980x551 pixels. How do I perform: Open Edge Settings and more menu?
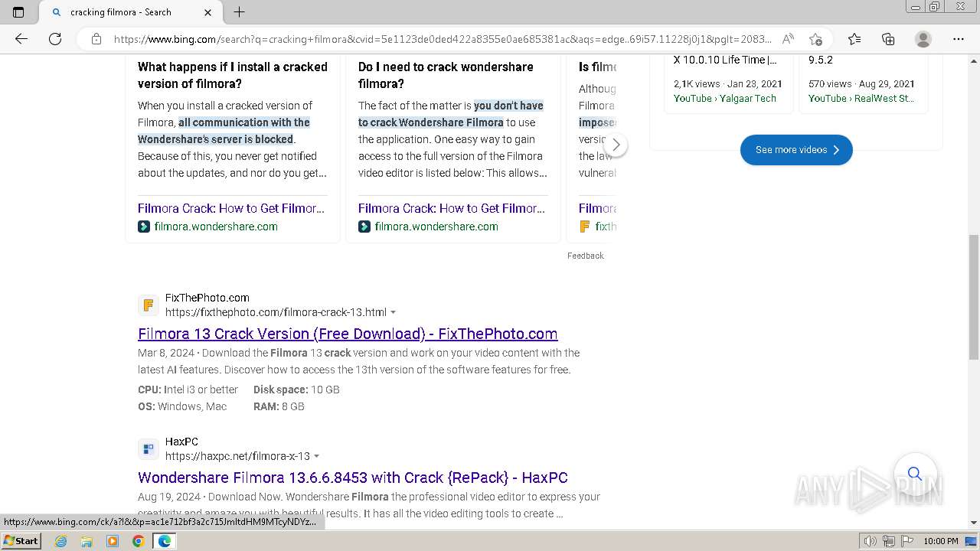959,39
